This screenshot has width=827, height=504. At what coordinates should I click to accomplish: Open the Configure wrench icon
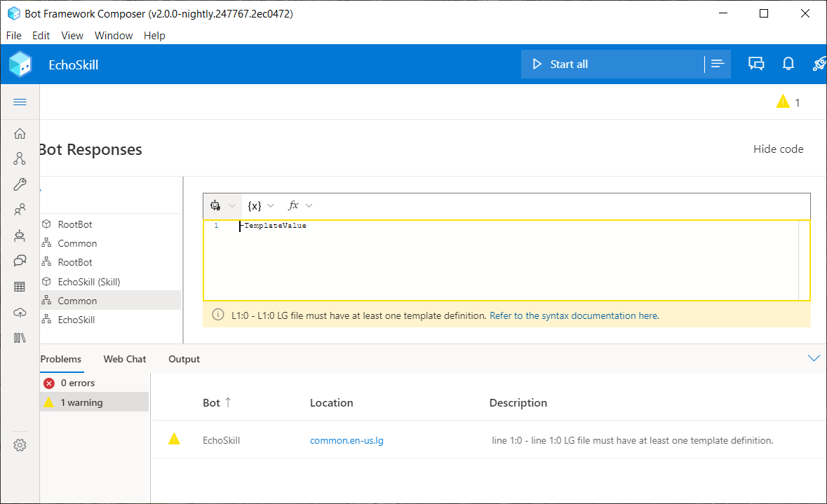(x=20, y=184)
